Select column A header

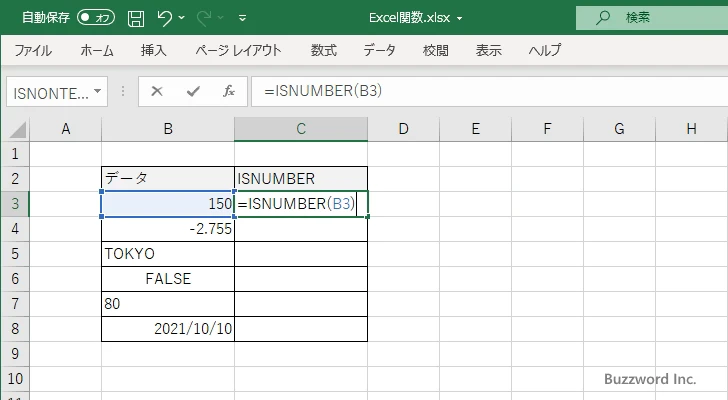[x=65, y=129]
